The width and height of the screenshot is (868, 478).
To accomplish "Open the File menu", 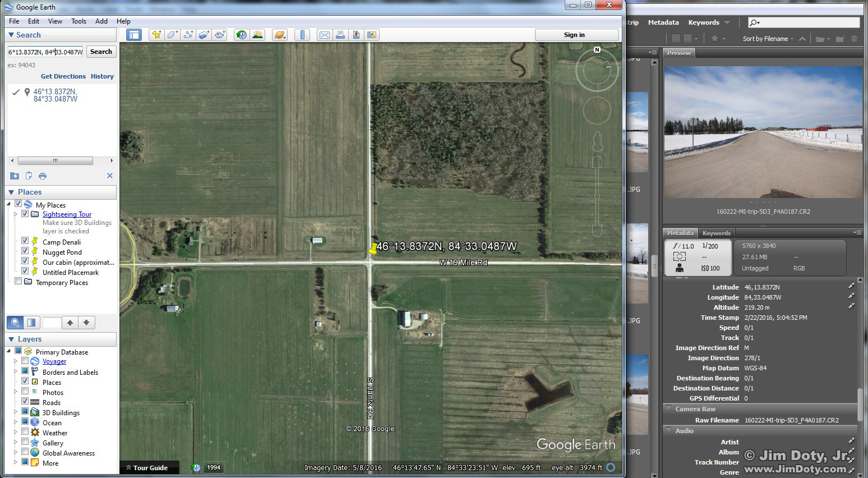I will pyautogui.click(x=14, y=21).
